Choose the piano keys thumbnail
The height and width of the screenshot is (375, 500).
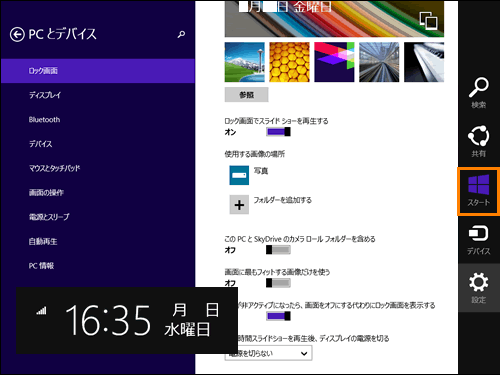(424, 62)
